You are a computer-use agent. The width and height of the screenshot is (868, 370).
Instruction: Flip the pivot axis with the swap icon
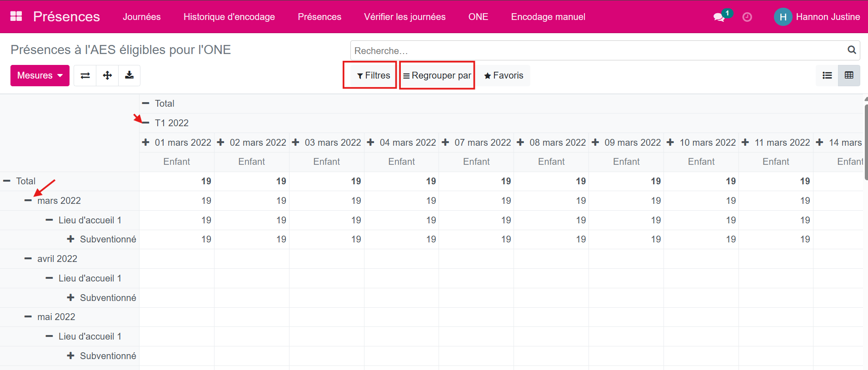coord(85,75)
